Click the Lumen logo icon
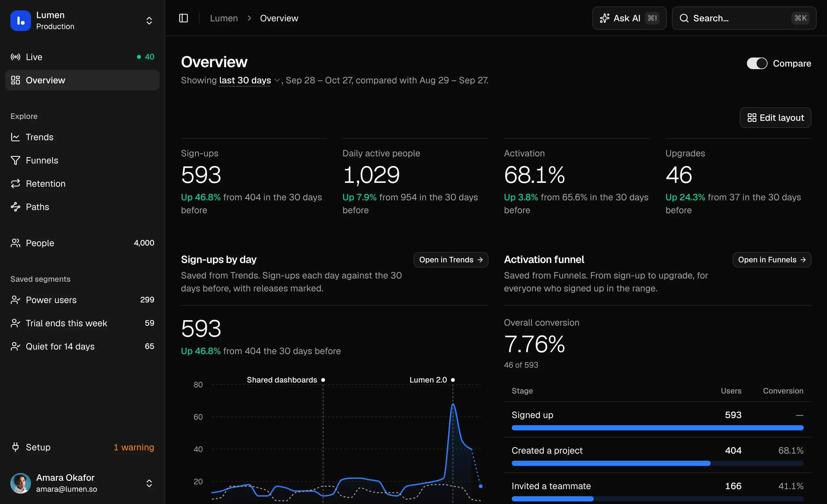 [20, 20]
